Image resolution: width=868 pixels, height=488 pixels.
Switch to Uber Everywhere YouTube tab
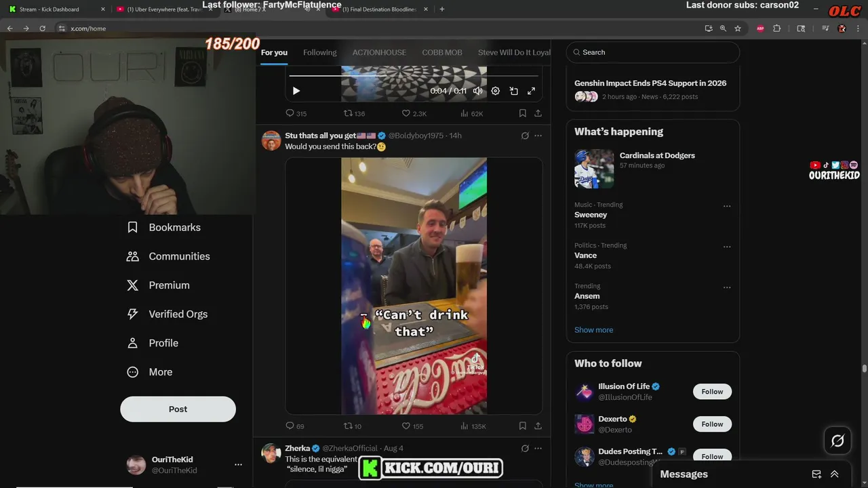(165, 9)
